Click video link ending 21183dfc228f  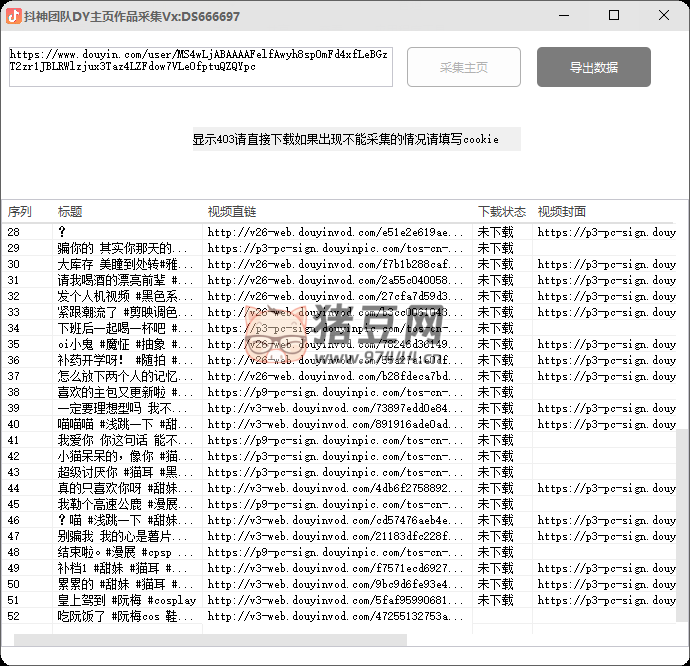click(x=335, y=536)
